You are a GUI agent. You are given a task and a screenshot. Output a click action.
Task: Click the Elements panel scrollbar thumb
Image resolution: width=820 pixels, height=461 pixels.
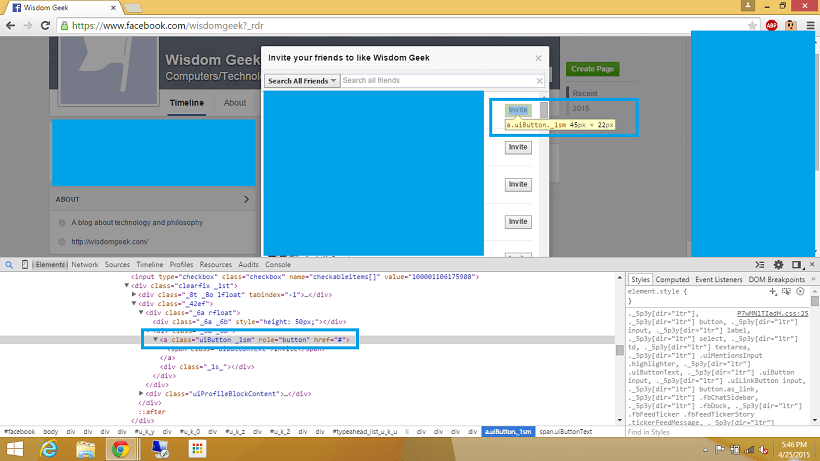pyautogui.click(x=620, y=350)
